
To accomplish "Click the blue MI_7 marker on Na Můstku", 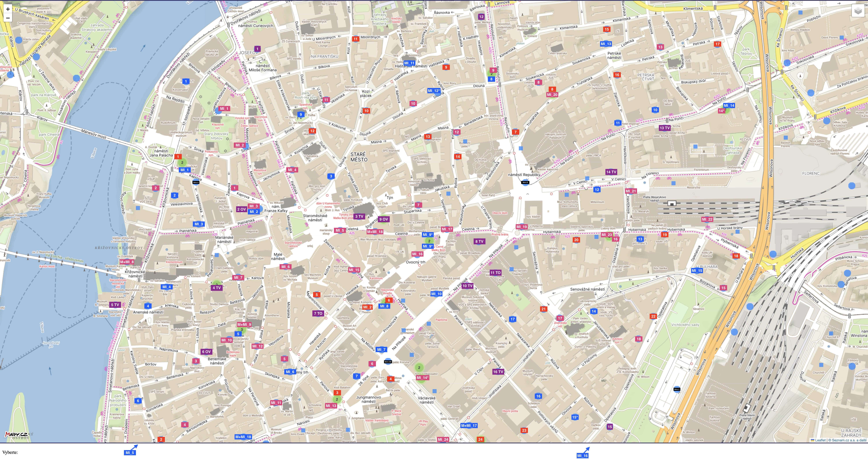I will point(381,350).
